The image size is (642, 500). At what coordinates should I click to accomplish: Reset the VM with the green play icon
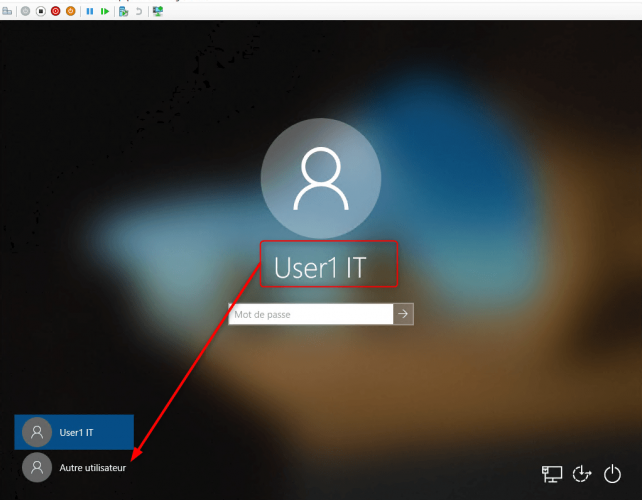[105, 11]
